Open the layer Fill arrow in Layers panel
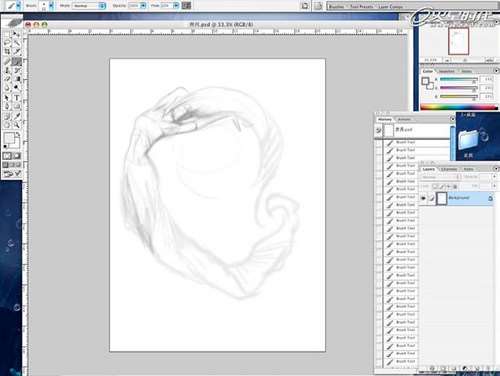Screen dimensions: 500x376 tap(494, 186)
